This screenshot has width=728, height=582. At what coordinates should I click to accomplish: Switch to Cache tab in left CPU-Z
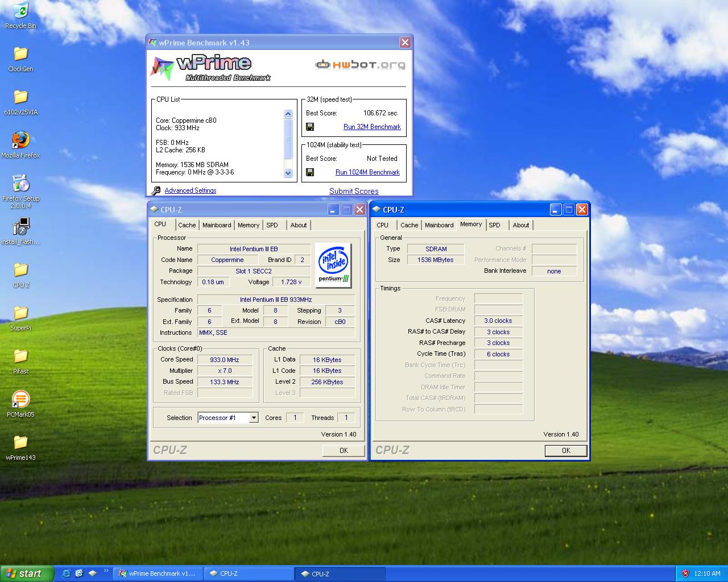click(x=187, y=225)
